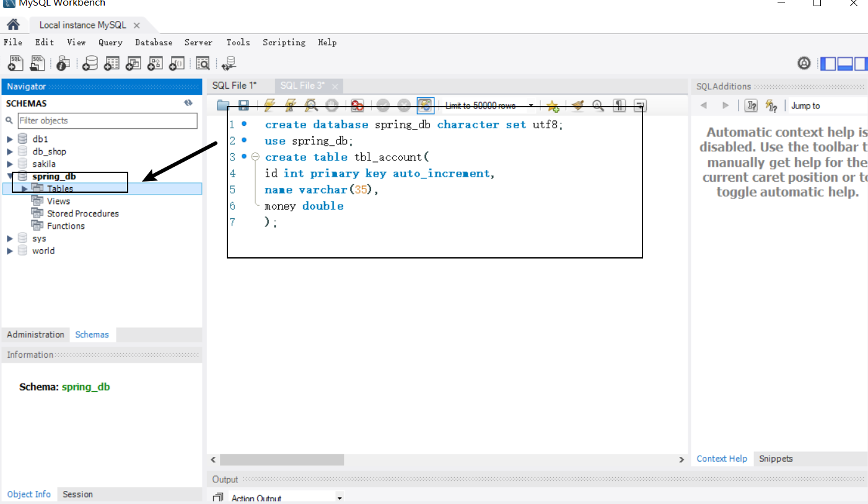Refresh the SCHEMAS list
Viewport: 868px width, 504px height.
click(188, 103)
